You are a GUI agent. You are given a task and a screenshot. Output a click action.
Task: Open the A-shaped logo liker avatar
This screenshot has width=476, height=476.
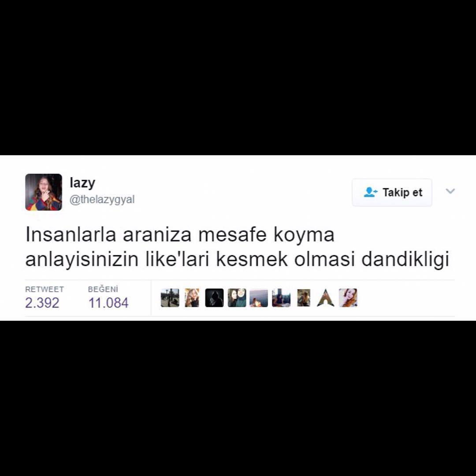pos(326,298)
